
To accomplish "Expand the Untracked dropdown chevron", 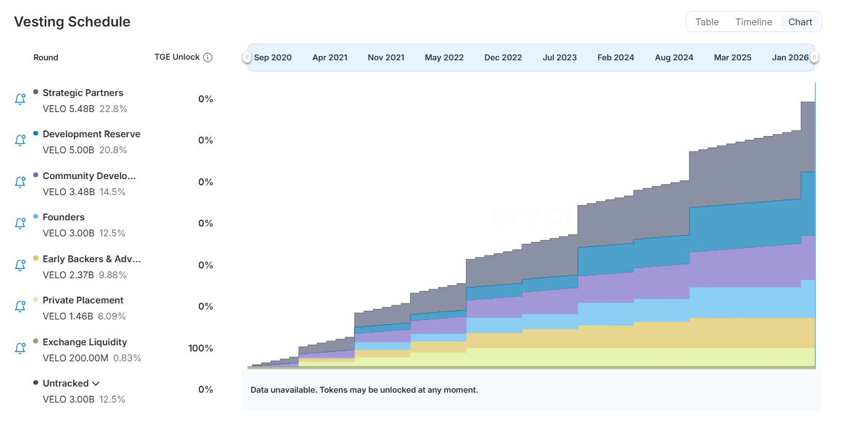I will pyautogui.click(x=96, y=383).
